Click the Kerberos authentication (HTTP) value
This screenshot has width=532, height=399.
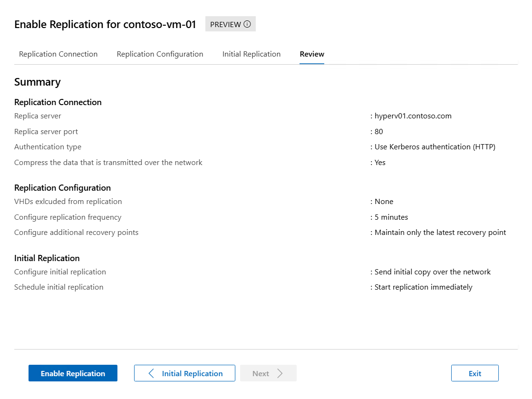click(435, 147)
